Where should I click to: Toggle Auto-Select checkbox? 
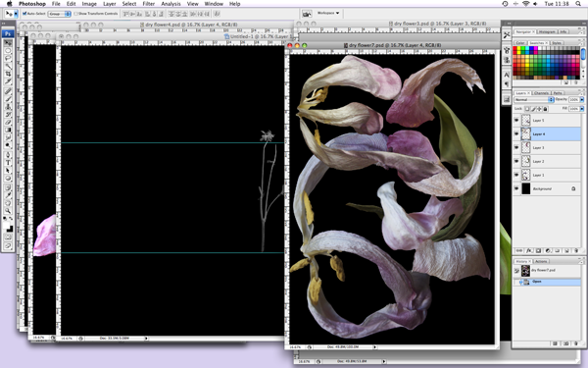click(24, 14)
